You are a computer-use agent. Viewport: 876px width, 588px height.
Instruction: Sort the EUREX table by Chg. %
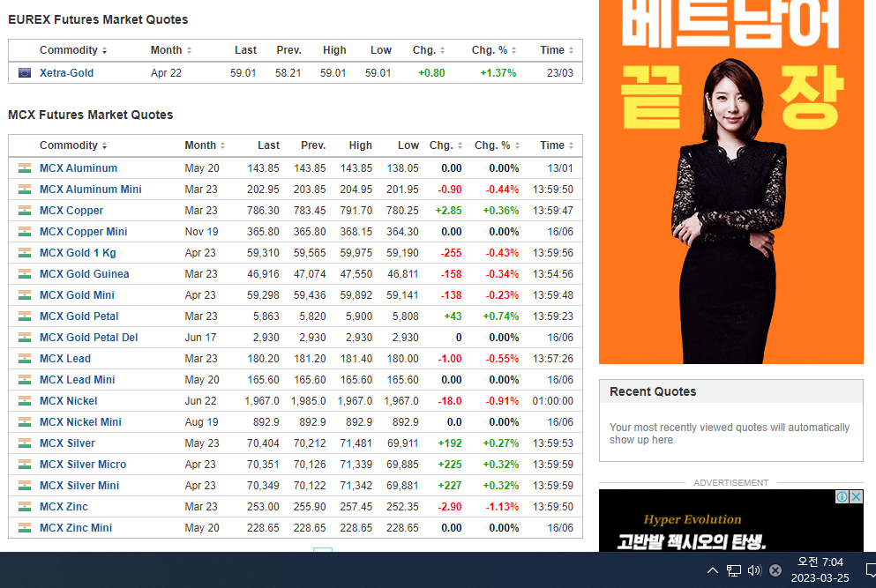pyautogui.click(x=494, y=50)
